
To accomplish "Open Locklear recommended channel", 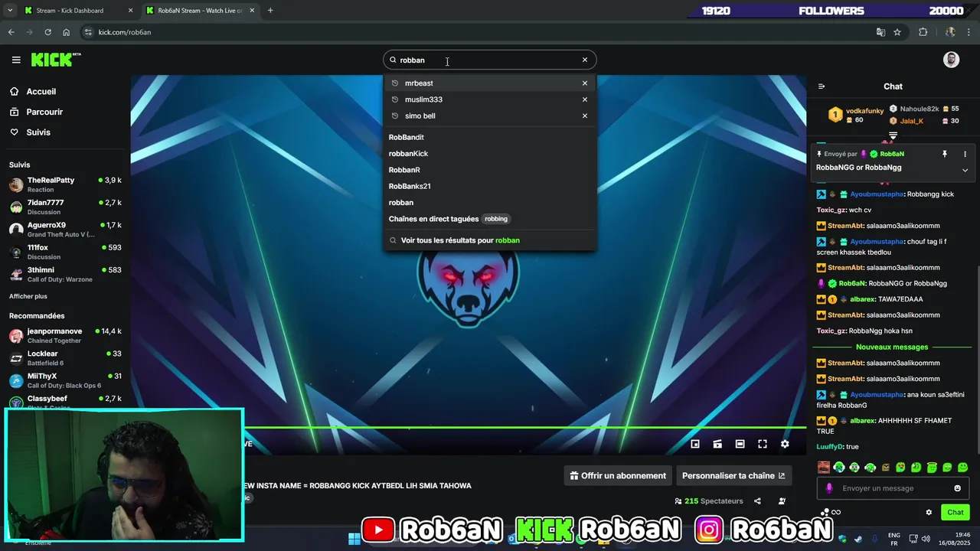I will click(65, 358).
